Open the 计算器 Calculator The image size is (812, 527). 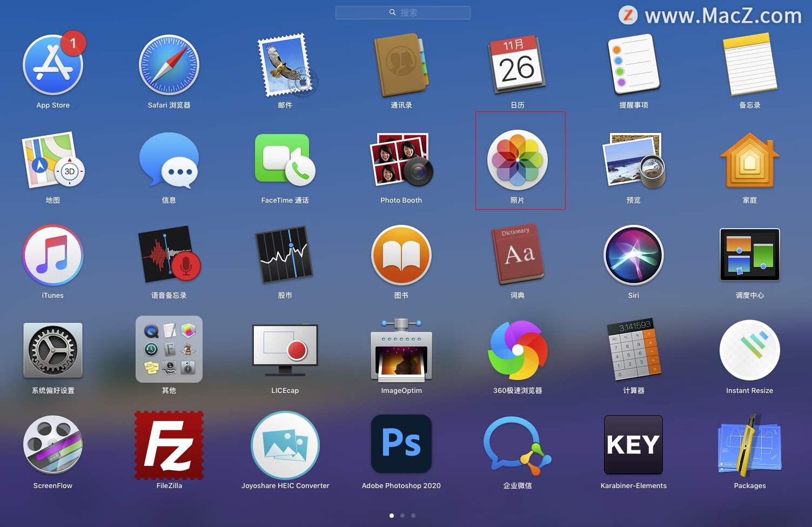point(634,349)
